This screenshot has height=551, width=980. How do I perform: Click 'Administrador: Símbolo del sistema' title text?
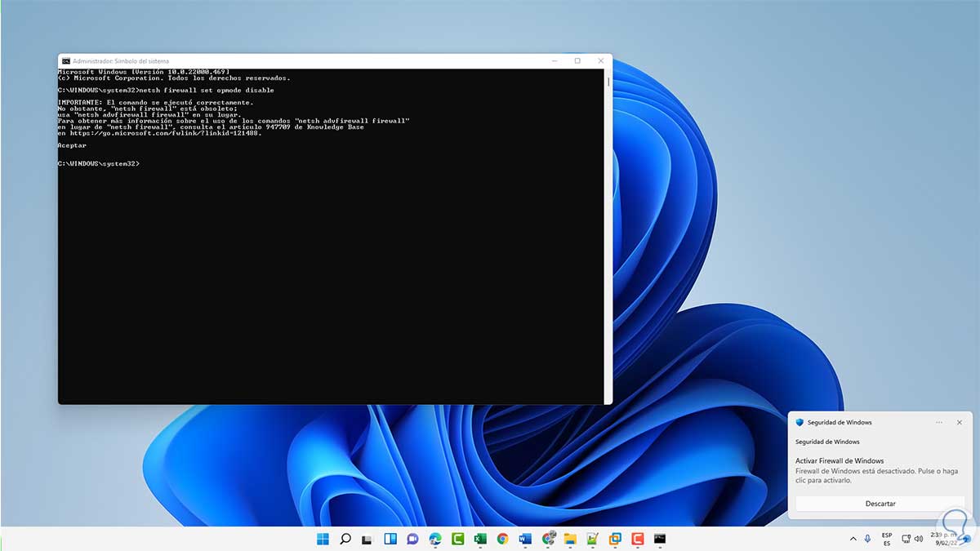click(x=121, y=61)
